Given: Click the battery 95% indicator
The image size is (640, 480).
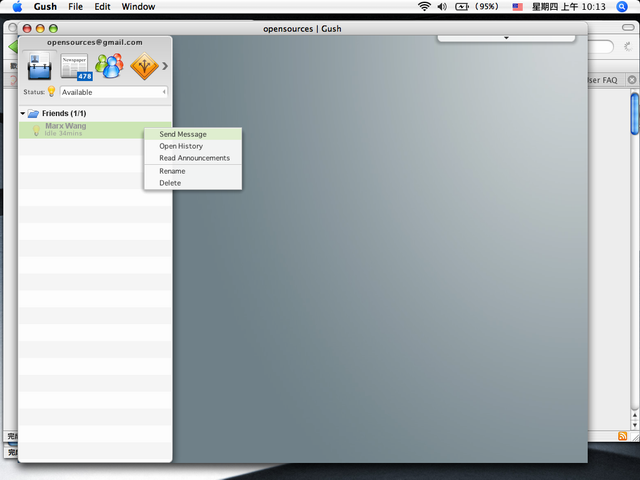Looking at the screenshot, I should [477, 7].
